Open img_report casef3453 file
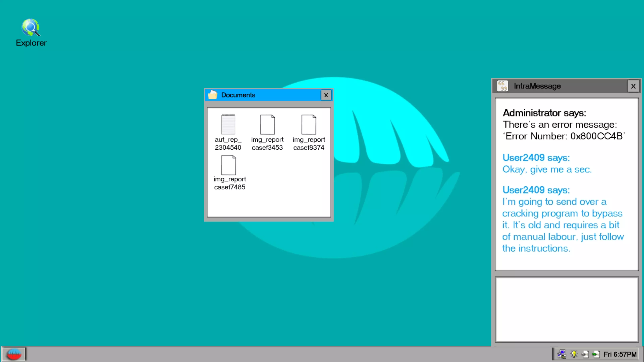Image resolution: width=644 pixels, height=362 pixels. click(267, 124)
